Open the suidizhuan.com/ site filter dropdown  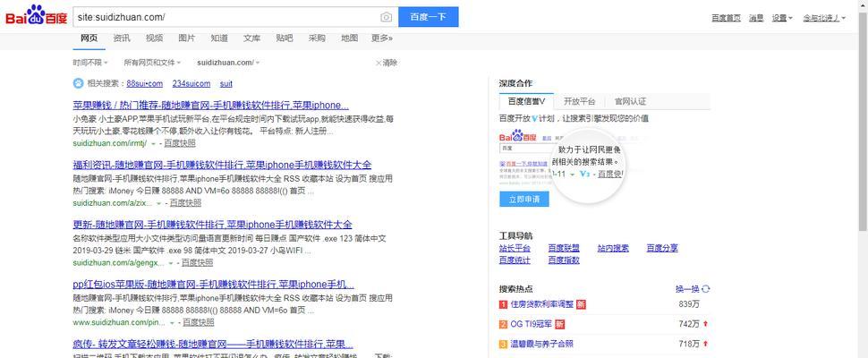point(228,63)
